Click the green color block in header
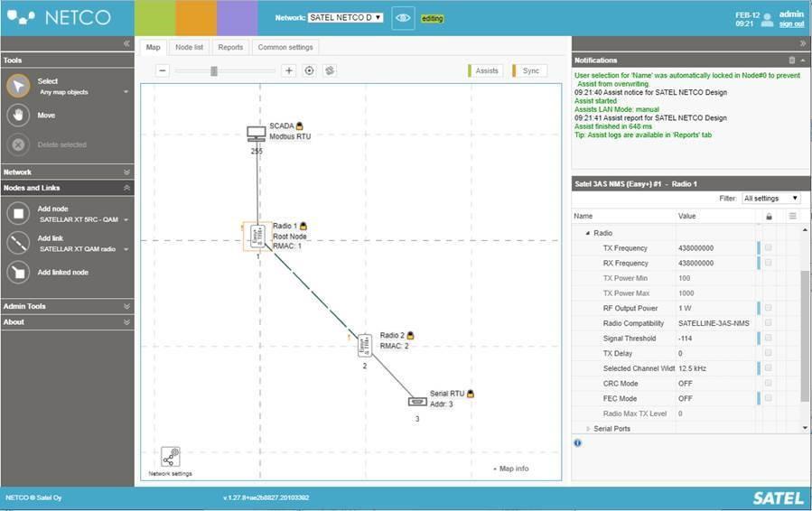This screenshot has width=812, height=511. pos(154,18)
